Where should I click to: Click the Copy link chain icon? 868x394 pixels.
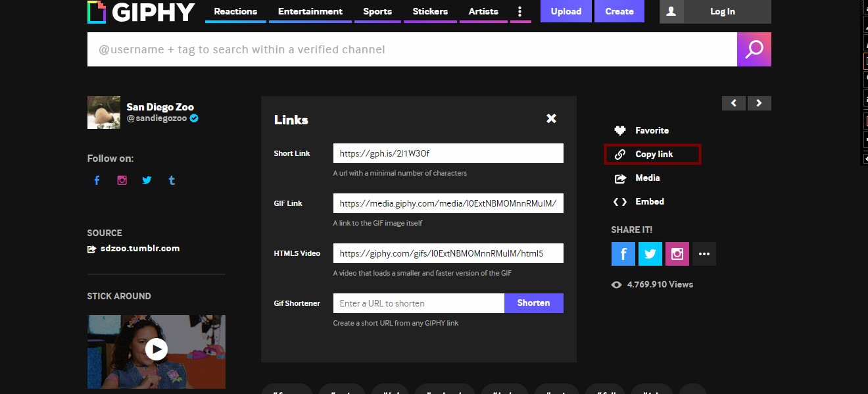click(x=620, y=154)
